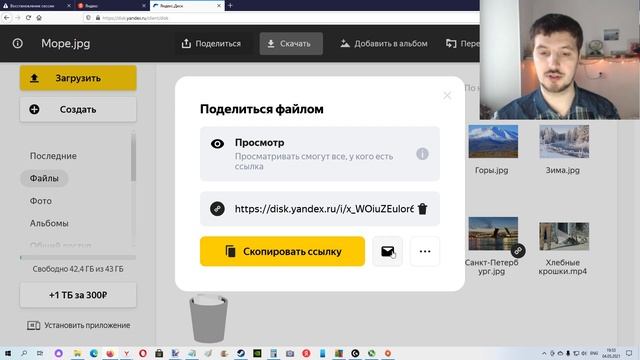Open the Windows Start menu
640x360 pixels.
[8, 353]
